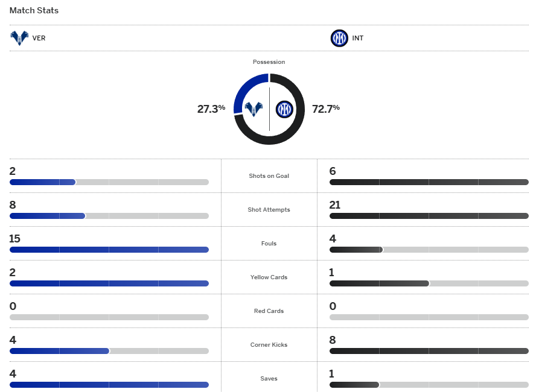This screenshot has width=536, height=392.
Task: Click Verona's blue Fouls bar
Action: pos(109,250)
